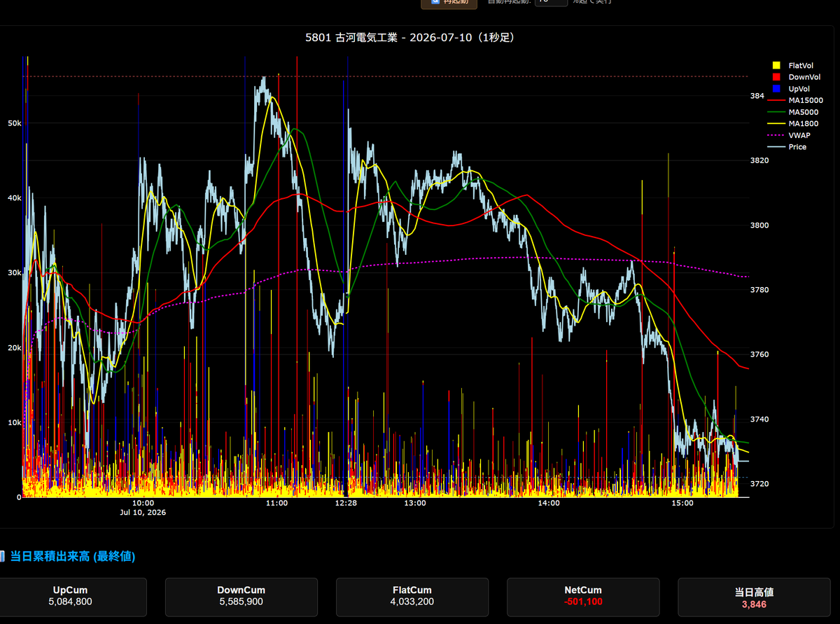Image resolution: width=840 pixels, height=624 pixels.
Task: Click the 15:00 time axis label
Action: pyautogui.click(x=682, y=503)
